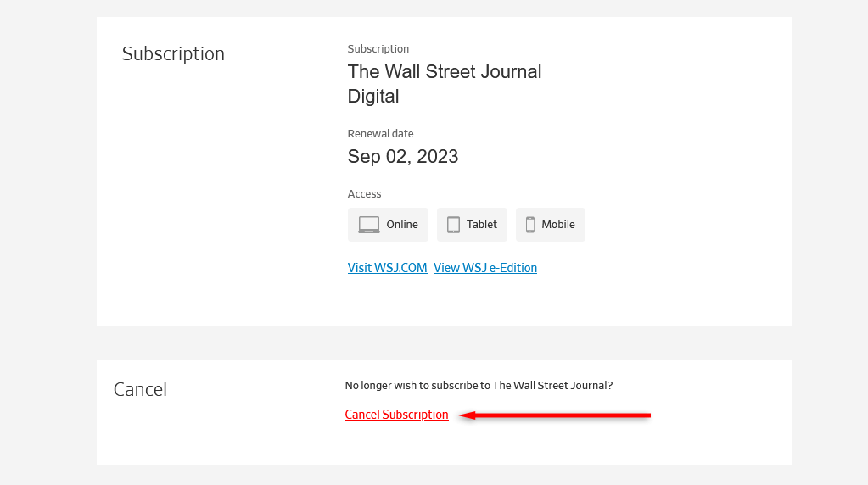Open the Visit WSJ.COM link
Image resolution: width=868 pixels, height=485 pixels.
pyautogui.click(x=387, y=268)
